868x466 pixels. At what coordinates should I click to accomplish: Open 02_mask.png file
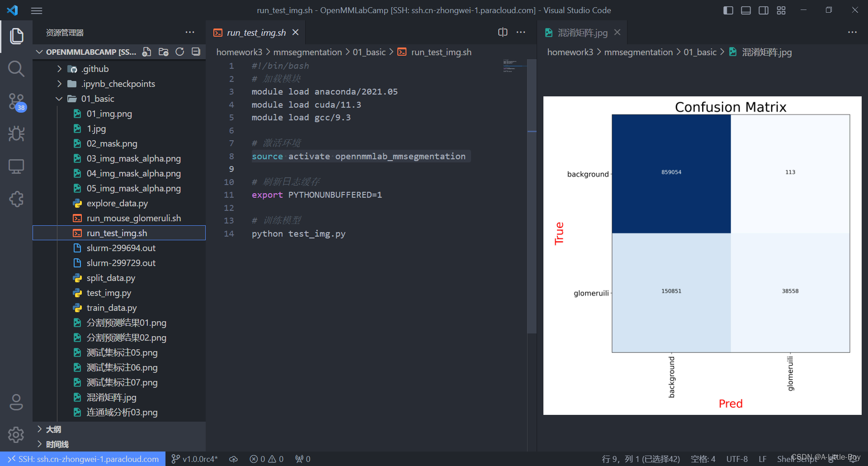click(119, 143)
